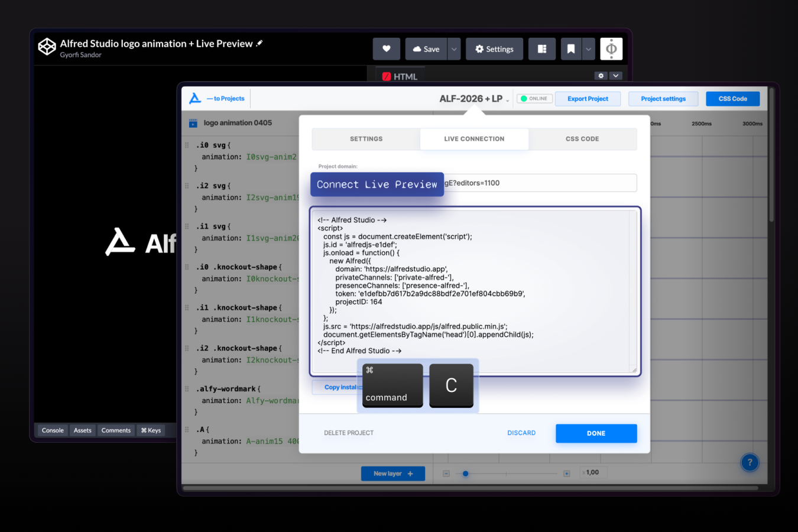Select the LIVE CONNECTION tab
798x532 pixels.
474,139
